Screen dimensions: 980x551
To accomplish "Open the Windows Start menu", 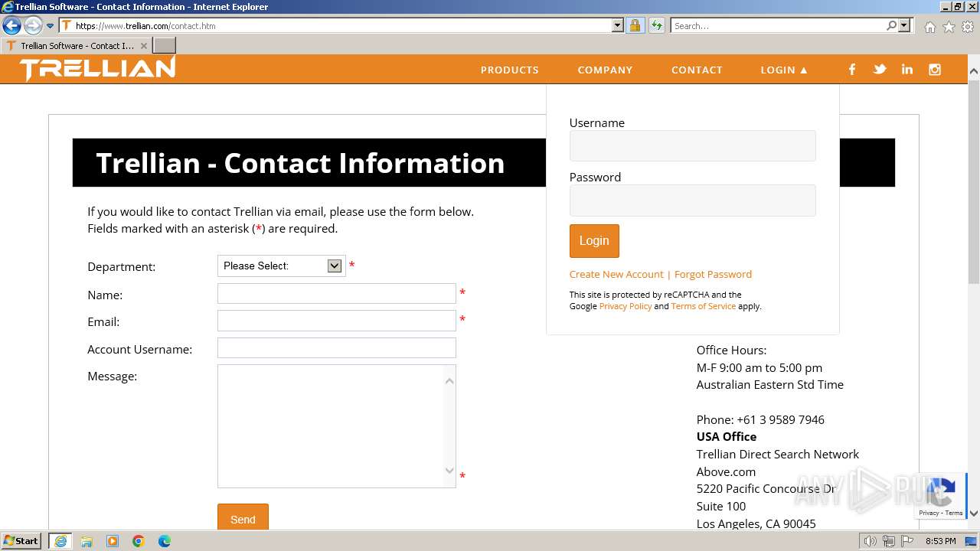I will click(x=21, y=541).
